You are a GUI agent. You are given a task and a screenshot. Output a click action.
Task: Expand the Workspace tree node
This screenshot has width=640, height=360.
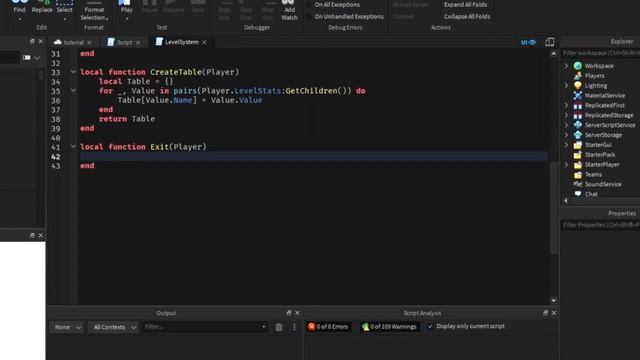coord(566,66)
